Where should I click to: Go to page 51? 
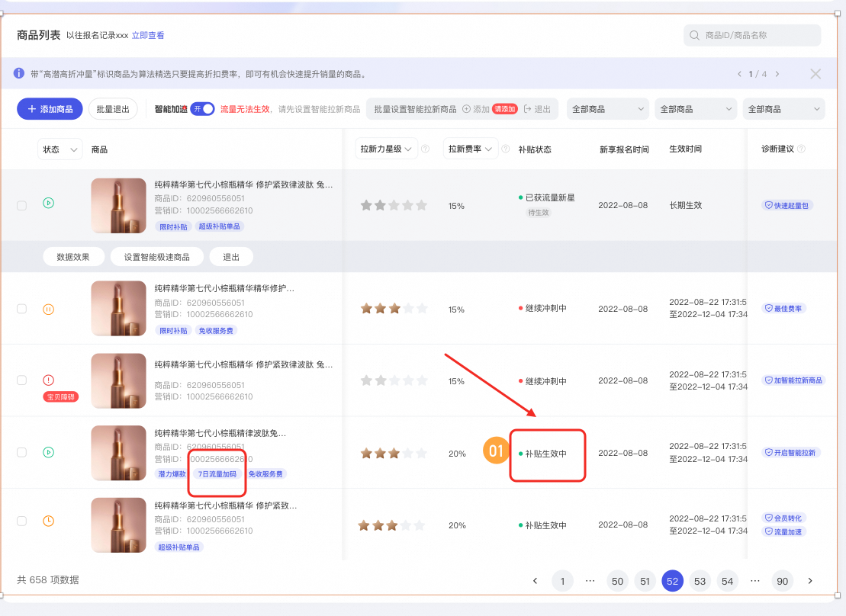[x=645, y=581]
